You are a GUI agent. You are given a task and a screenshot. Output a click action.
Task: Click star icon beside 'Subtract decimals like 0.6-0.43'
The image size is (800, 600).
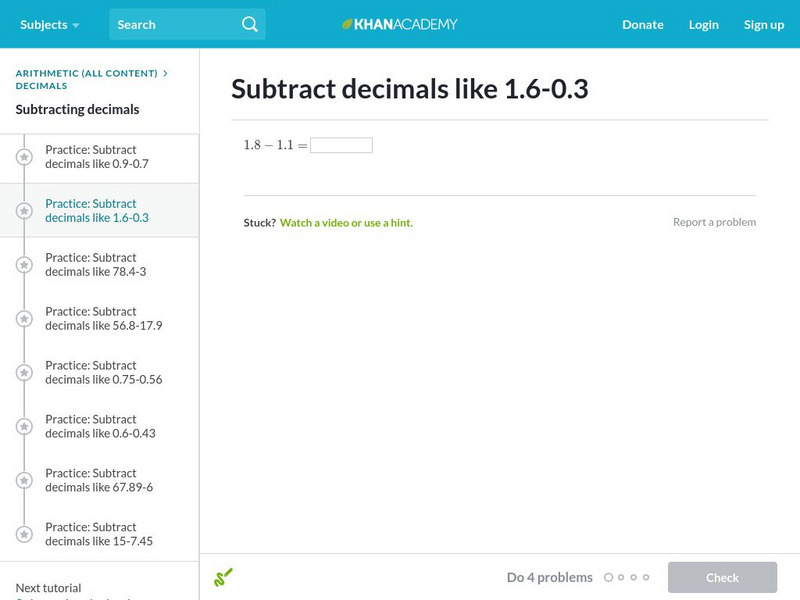pos(25,427)
